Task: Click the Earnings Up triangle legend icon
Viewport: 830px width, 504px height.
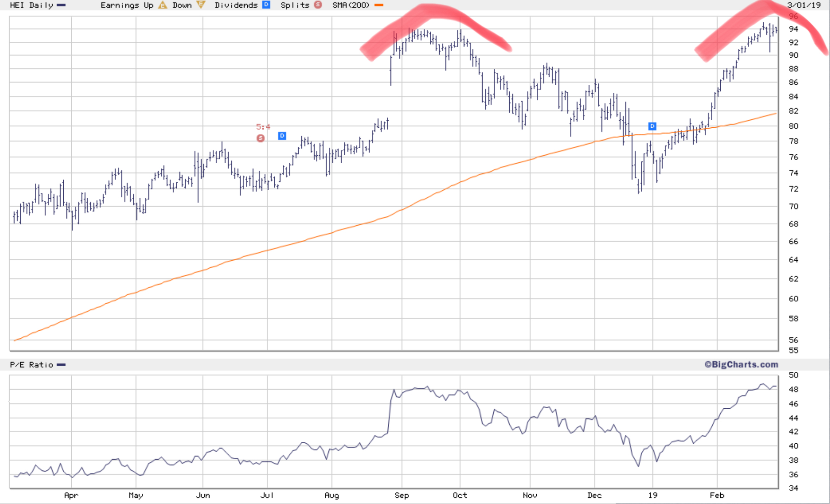Action: (162, 5)
